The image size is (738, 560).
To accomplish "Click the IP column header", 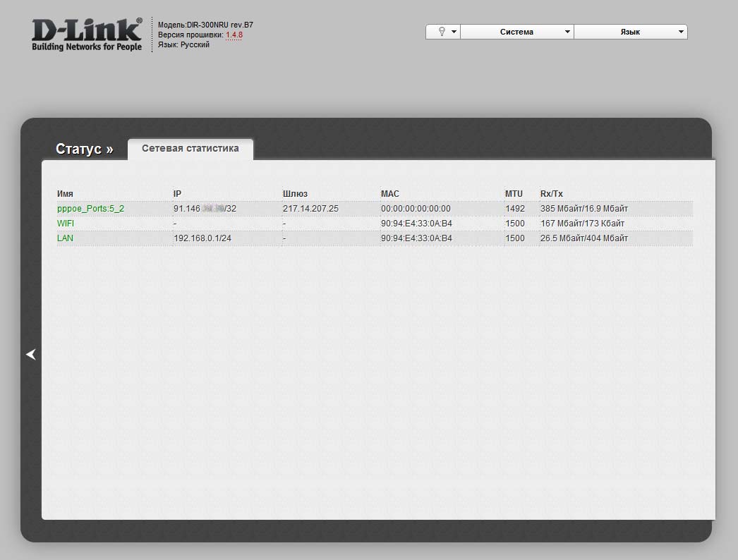I will point(177,194).
